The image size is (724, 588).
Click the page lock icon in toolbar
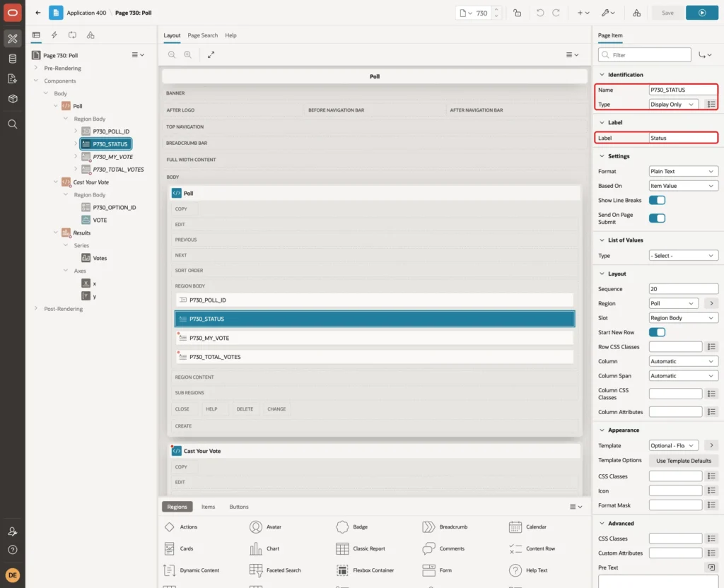tap(517, 13)
